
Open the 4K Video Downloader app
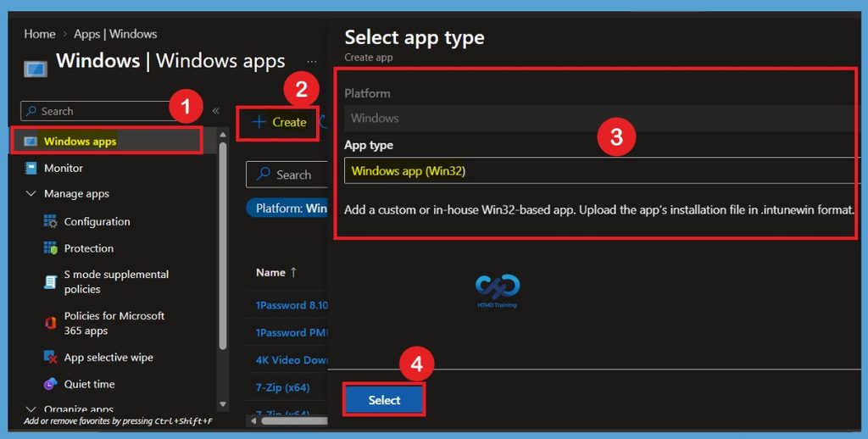click(x=292, y=360)
